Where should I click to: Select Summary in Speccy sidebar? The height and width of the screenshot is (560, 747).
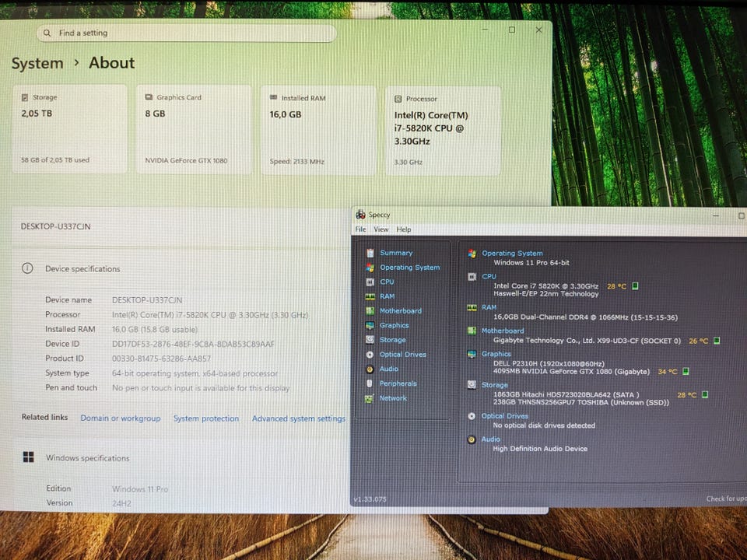click(396, 253)
